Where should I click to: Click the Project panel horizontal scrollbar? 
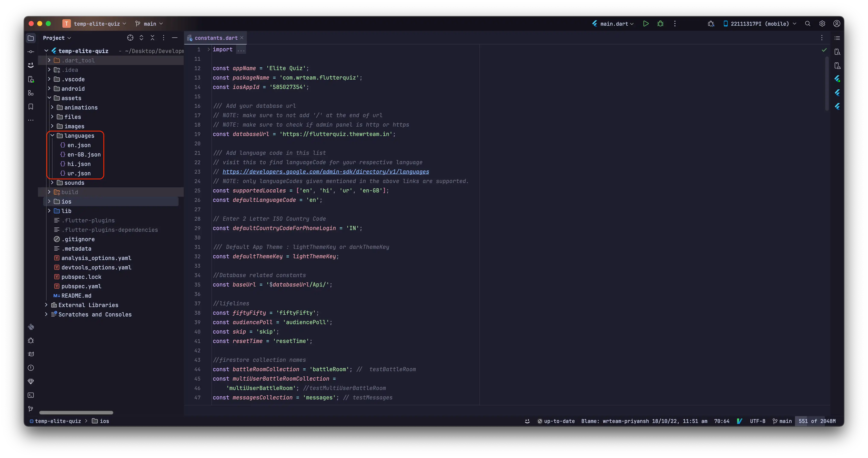coord(76,412)
